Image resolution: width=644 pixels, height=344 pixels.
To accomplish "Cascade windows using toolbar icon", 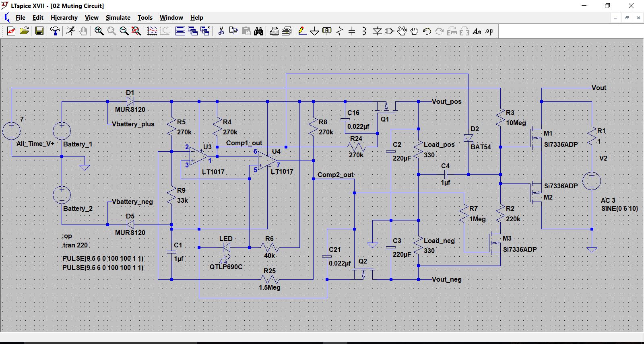I will pyautogui.click(x=193, y=31).
